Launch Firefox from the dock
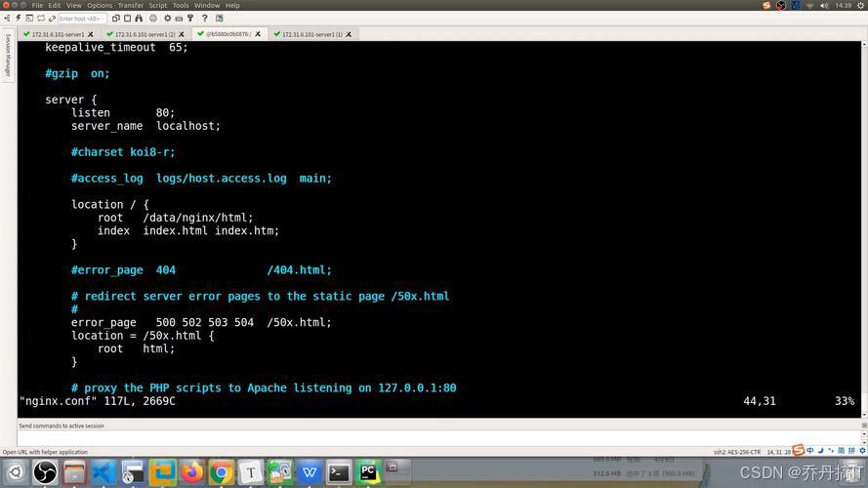Image resolution: width=868 pixels, height=488 pixels. [x=192, y=472]
